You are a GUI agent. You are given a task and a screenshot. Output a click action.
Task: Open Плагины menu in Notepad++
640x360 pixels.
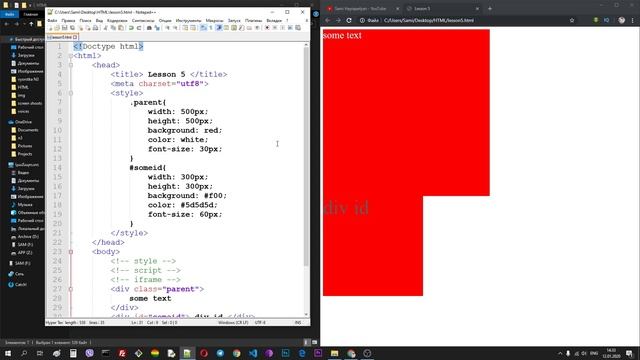coord(253,20)
